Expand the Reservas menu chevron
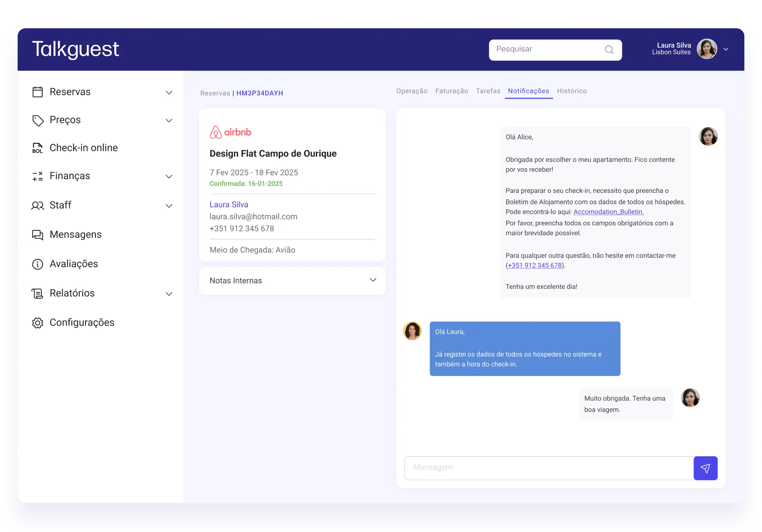The height and width of the screenshot is (532, 762). (169, 92)
